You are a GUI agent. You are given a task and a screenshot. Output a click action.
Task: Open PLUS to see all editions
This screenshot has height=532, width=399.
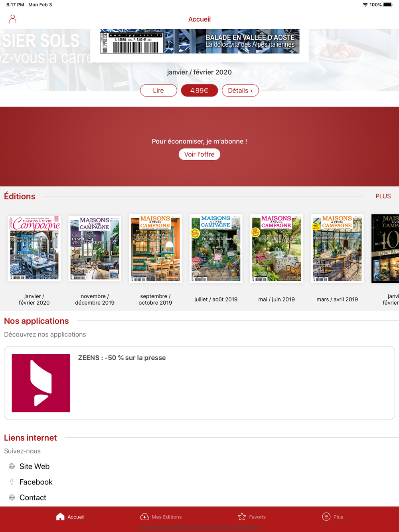click(383, 196)
